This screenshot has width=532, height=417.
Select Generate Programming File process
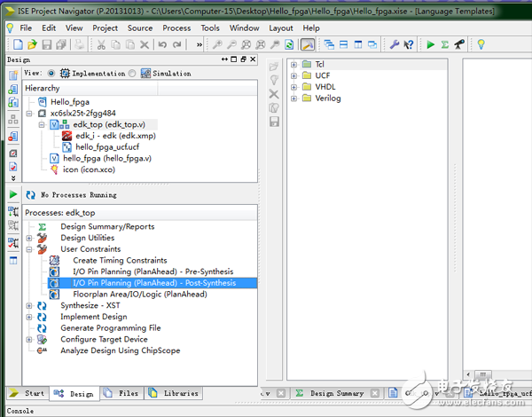[x=110, y=328]
